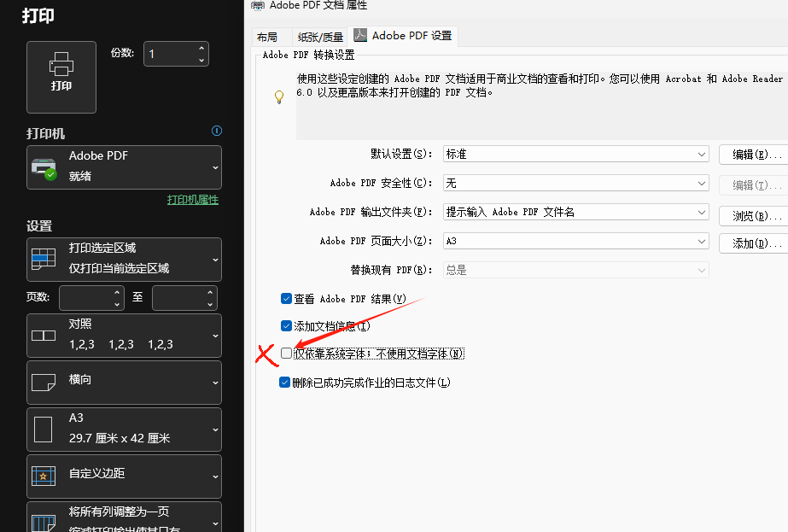Click the Browse (浏览) button
The height and width of the screenshot is (532, 788).
click(754, 216)
